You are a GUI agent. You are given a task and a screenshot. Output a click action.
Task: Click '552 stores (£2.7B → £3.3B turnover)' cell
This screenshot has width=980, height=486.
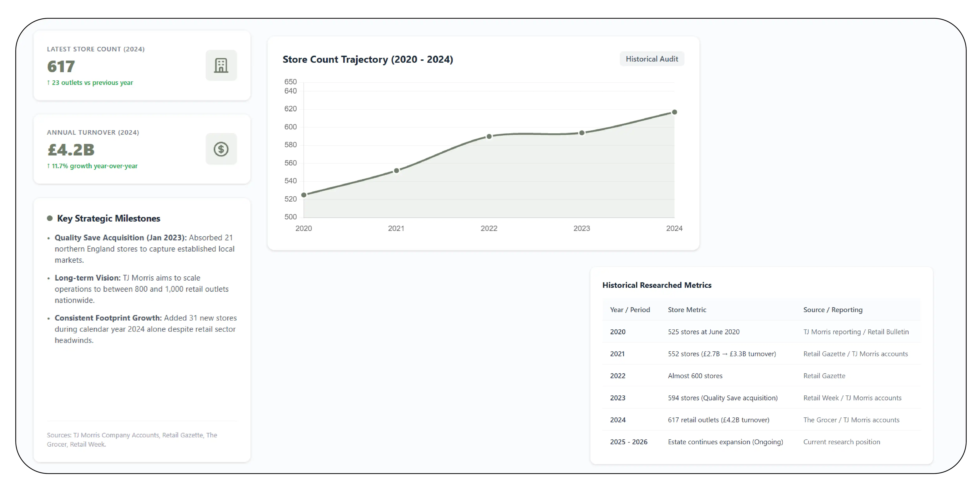coord(722,354)
